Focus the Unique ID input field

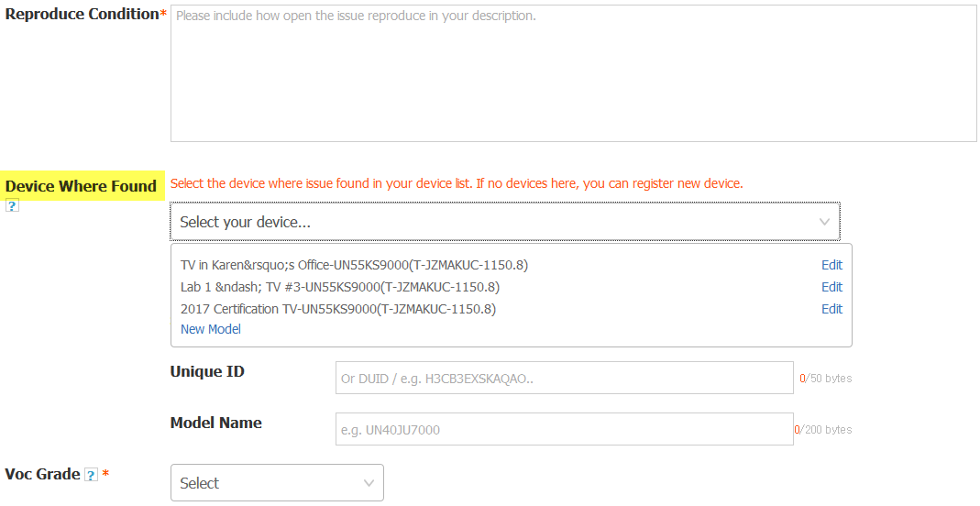(x=565, y=378)
